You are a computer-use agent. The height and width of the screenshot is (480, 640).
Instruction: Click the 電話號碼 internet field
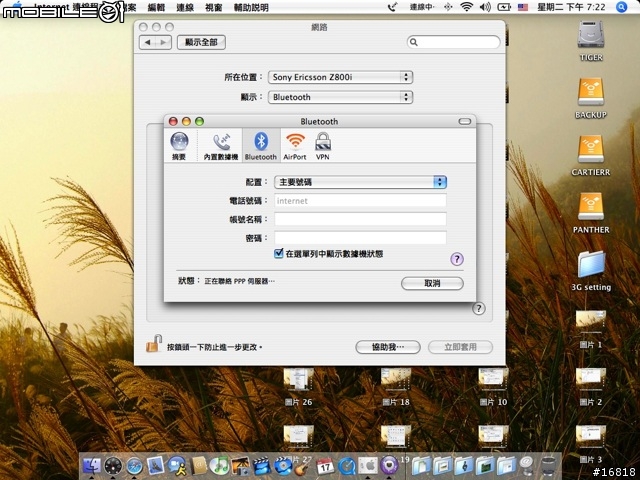(360, 201)
